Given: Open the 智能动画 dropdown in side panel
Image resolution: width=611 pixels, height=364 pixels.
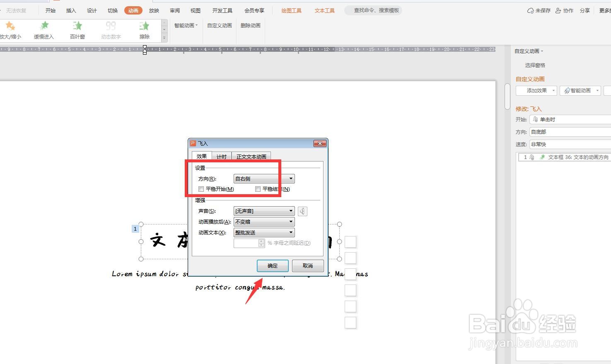Looking at the screenshot, I should click(580, 91).
